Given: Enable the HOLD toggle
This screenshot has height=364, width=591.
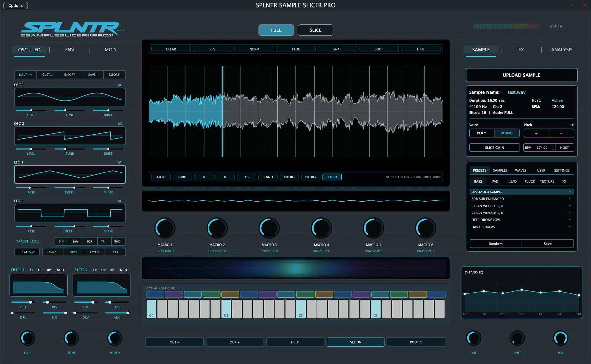Looking at the screenshot, I should click(x=295, y=342).
